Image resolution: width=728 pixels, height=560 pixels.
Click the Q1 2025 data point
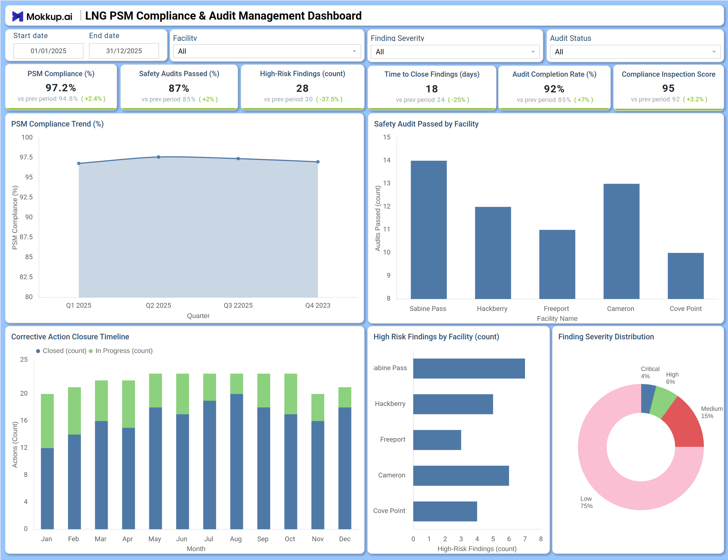[79, 163]
